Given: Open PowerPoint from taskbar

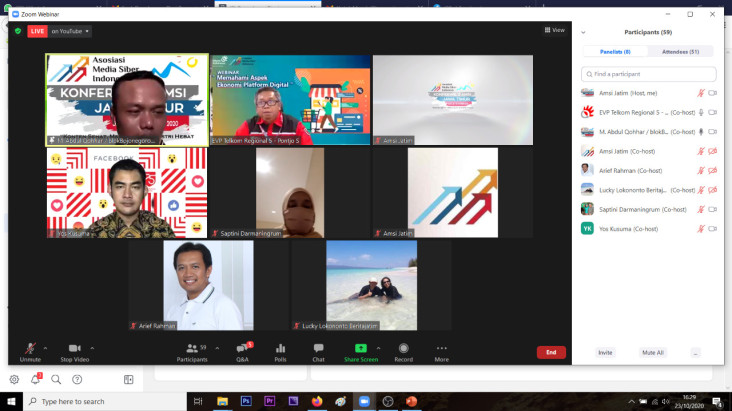Looking at the screenshot, I should click(x=411, y=402).
